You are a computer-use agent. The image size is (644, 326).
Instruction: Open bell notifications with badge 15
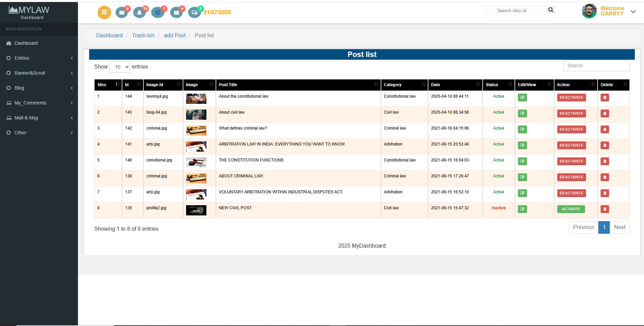tap(139, 13)
